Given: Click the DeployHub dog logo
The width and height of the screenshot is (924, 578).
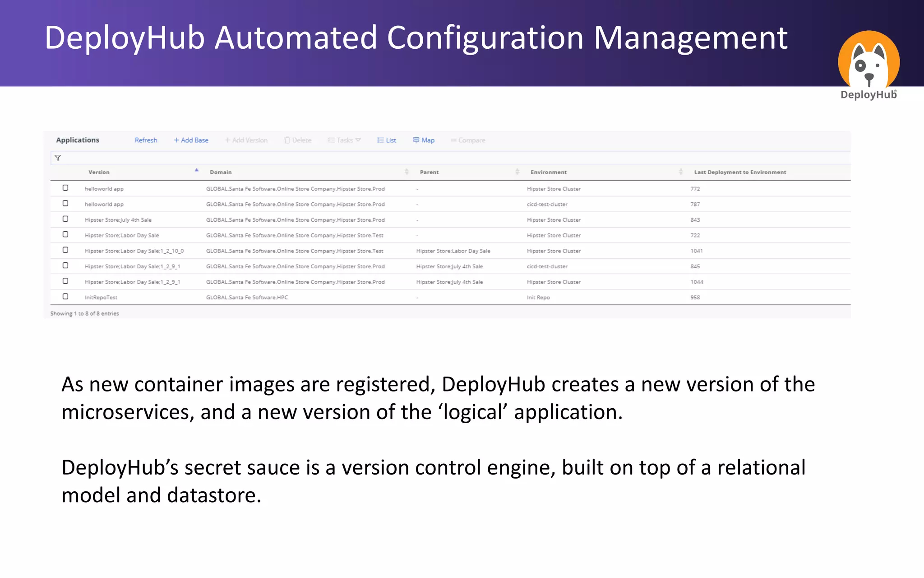Looking at the screenshot, I should pos(869,65).
